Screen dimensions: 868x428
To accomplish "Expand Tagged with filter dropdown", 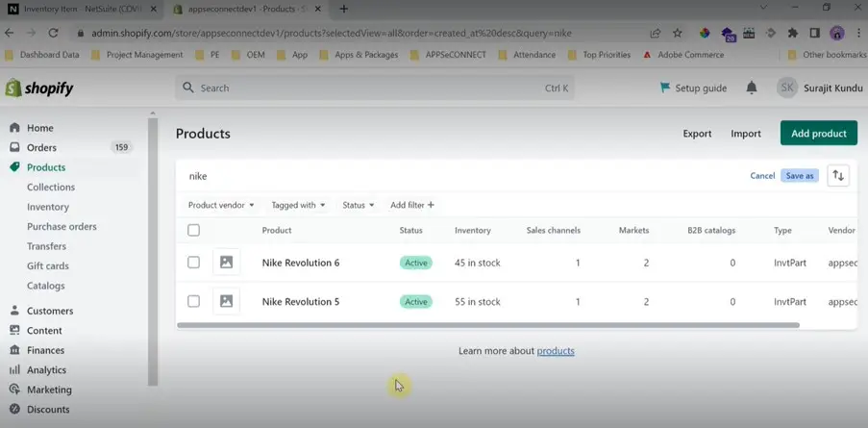I will coord(298,205).
